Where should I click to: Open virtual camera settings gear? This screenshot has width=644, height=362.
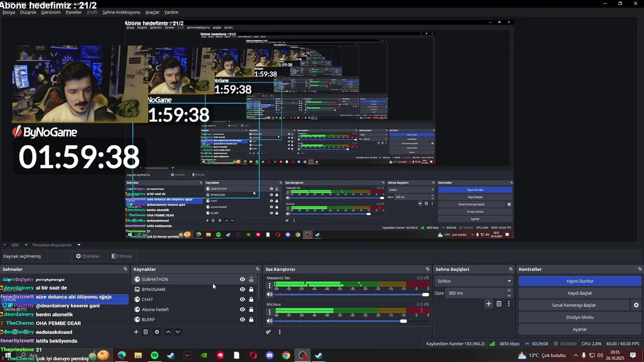pos(636,305)
